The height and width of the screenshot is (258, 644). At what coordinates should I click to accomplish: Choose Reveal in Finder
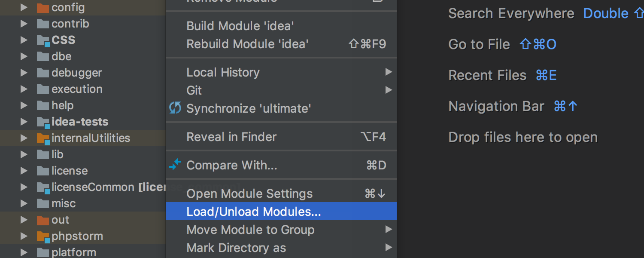click(281, 137)
